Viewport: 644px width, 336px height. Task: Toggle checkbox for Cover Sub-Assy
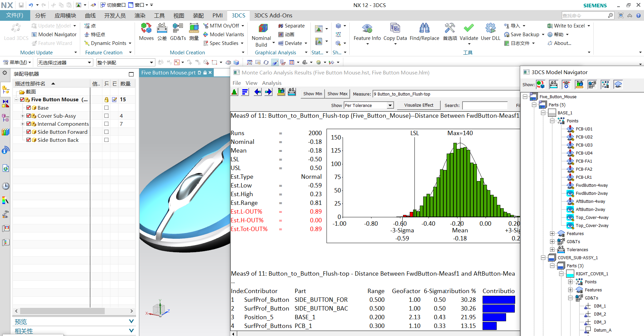(29, 116)
